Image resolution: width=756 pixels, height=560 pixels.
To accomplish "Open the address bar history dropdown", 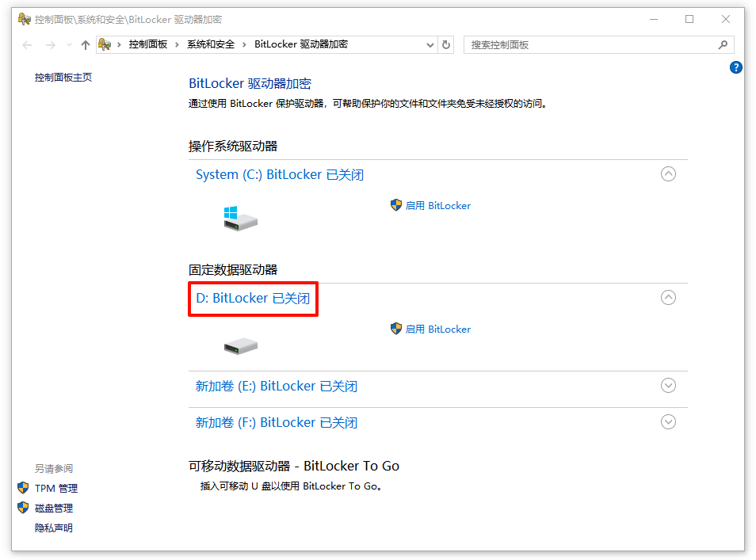I will tap(430, 45).
